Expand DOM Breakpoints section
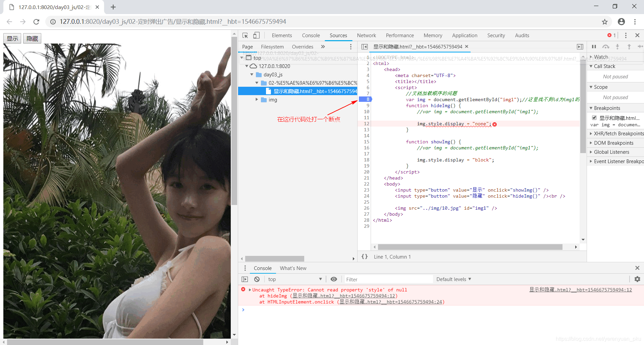 coord(591,143)
